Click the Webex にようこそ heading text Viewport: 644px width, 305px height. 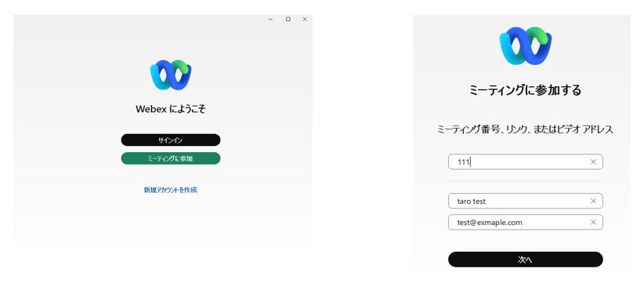click(x=171, y=109)
